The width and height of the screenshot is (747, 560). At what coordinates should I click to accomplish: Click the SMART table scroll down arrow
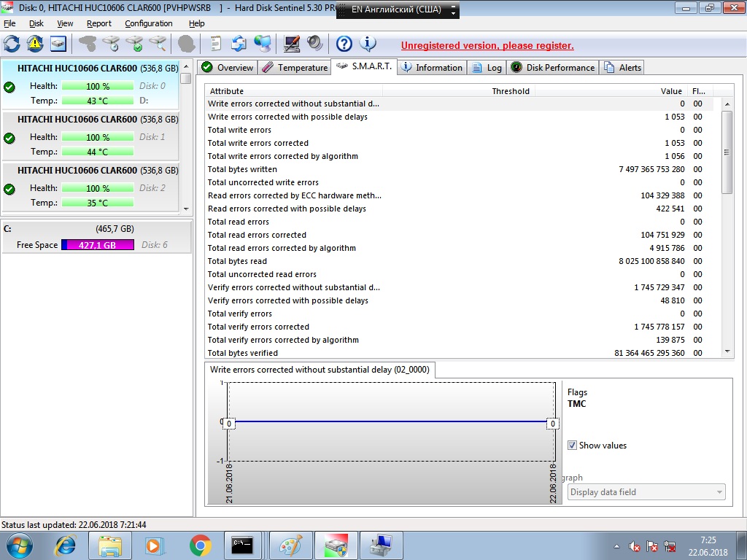727,351
